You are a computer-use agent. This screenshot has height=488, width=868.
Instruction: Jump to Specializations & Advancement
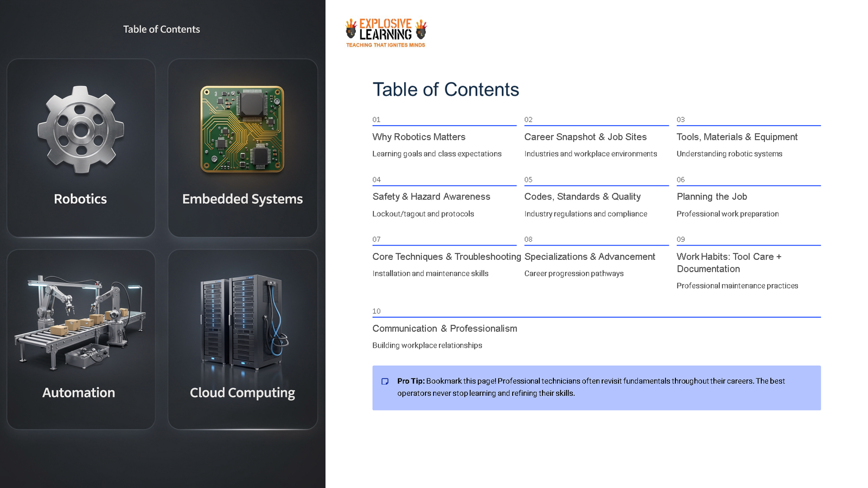(x=589, y=257)
